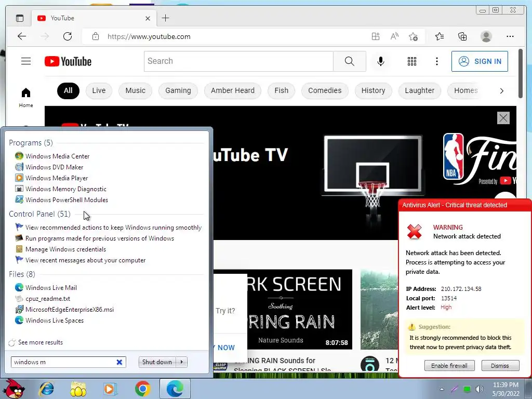Open Edge Collections
532x399 pixels.
(x=462, y=36)
